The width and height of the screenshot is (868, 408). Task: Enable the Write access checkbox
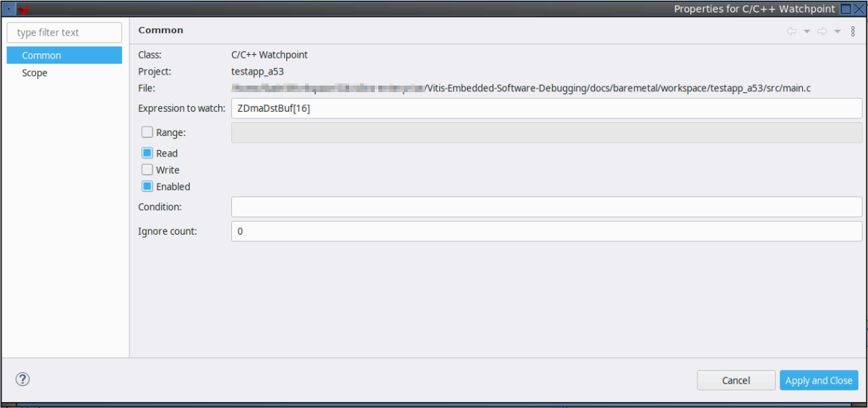tap(147, 170)
